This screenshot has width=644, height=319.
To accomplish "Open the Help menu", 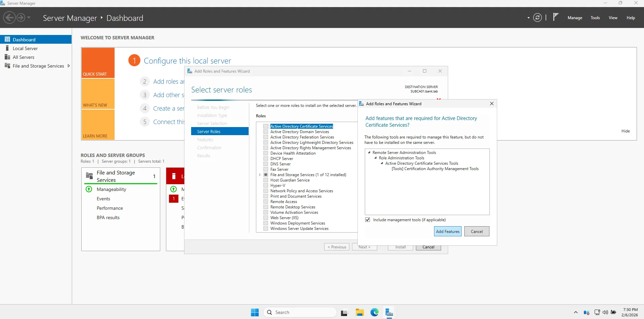I will click(631, 18).
